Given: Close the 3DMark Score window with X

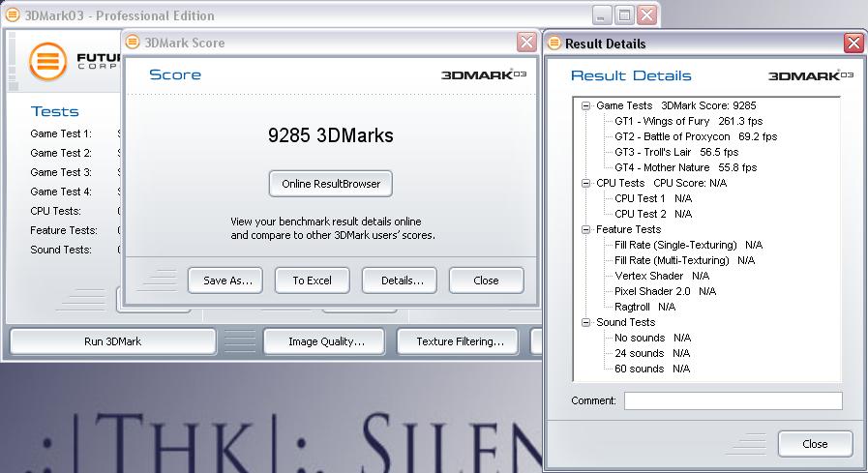Looking at the screenshot, I should (526, 42).
